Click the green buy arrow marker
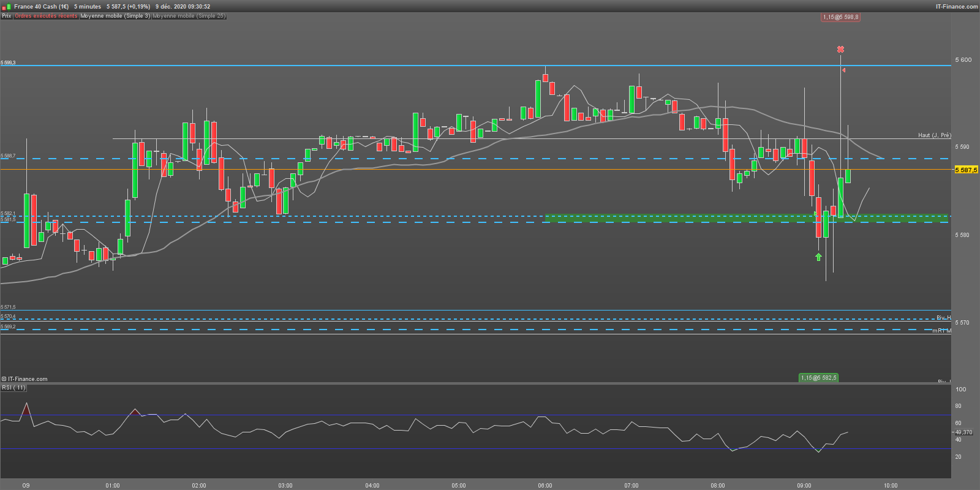Screen dimensions: 980x490 pos(818,257)
